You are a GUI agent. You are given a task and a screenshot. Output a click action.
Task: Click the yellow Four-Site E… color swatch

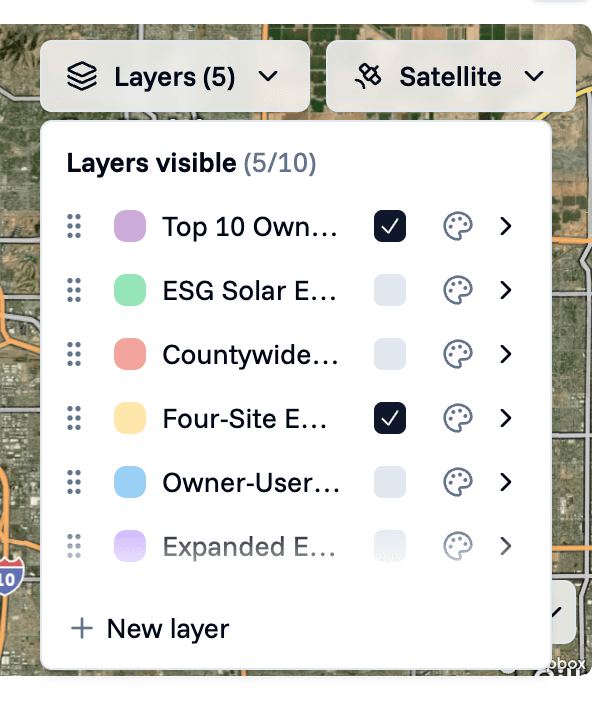tap(130, 418)
